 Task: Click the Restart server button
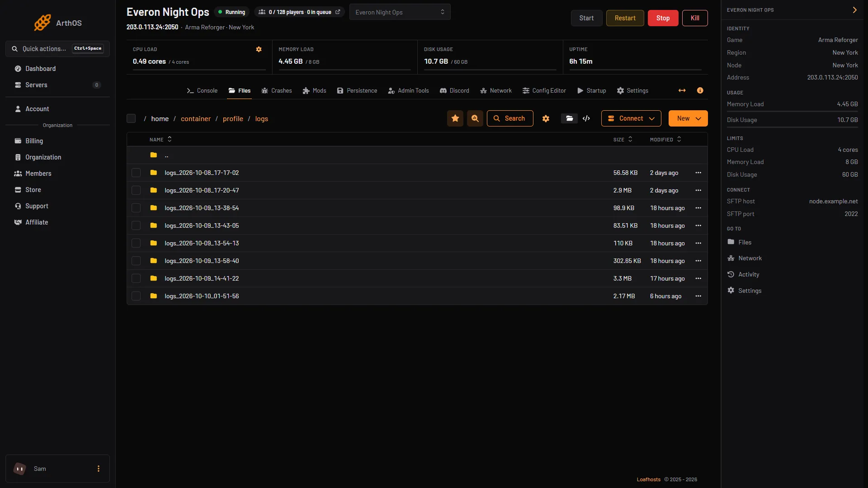click(625, 18)
